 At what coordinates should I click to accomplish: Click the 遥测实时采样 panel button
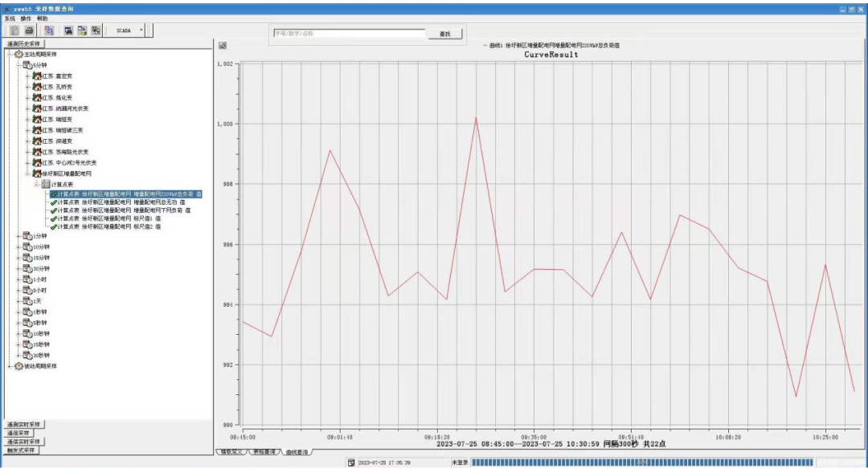coord(25,424)
